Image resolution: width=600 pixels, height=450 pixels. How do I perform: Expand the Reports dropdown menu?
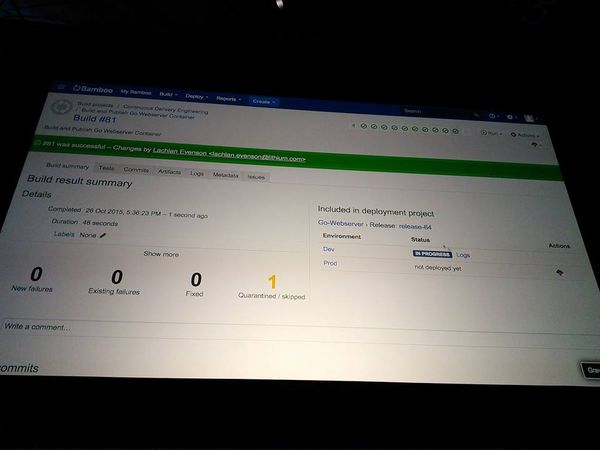click(228, 98)
